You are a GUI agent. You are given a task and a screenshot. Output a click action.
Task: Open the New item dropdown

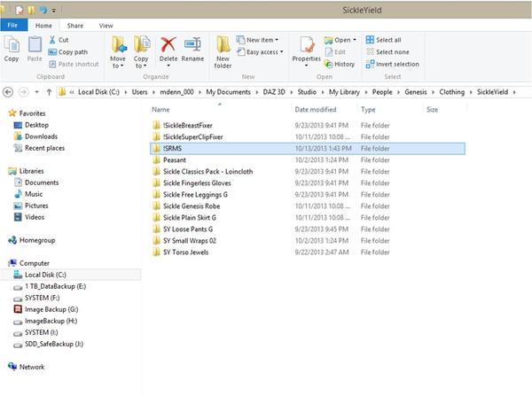point(257,40)
